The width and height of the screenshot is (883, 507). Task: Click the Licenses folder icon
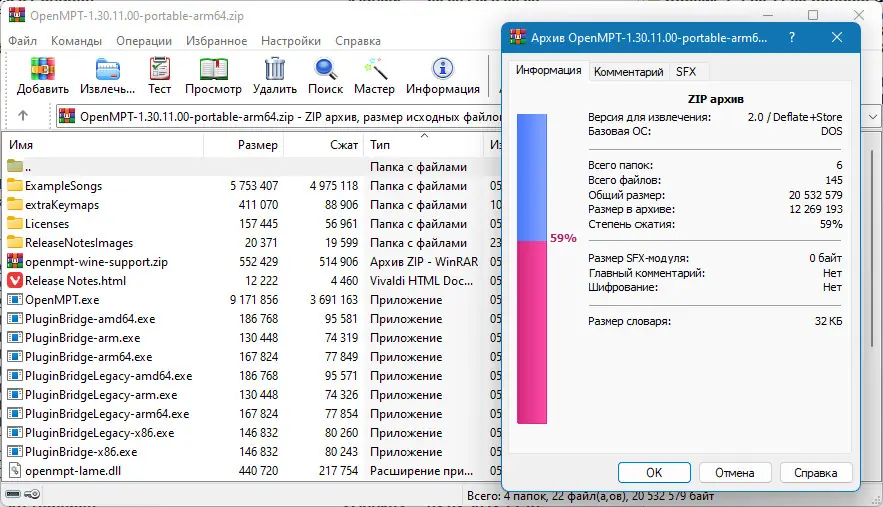click(x=15, y=224)
